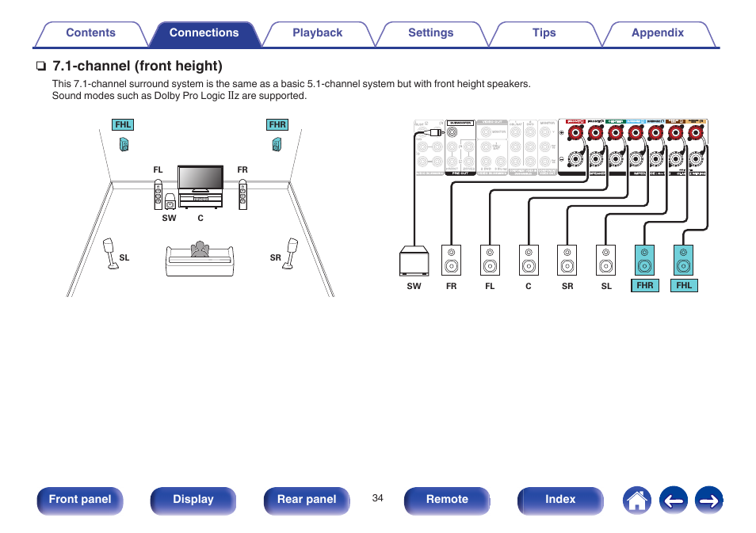Click the SL speaker in wiring diagram
Image resolution: width=756 pixels, height=533 pixels.
606,261
